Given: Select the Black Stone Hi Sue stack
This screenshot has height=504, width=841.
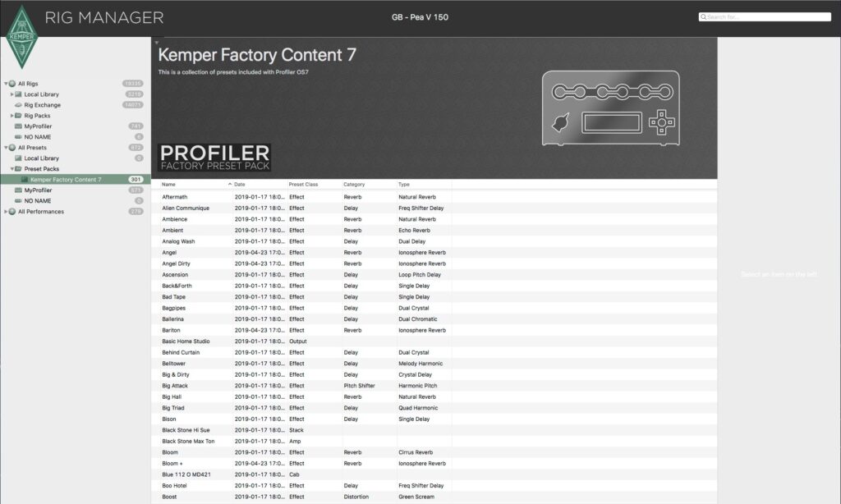Looking at the screenshot, I should point(434,430).
